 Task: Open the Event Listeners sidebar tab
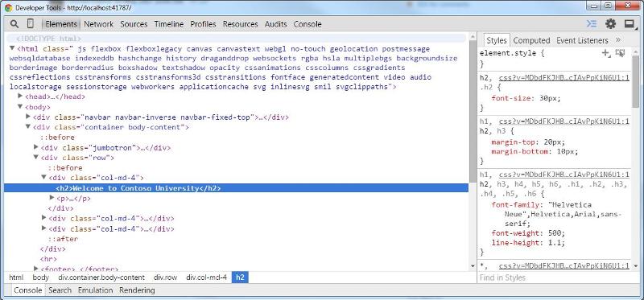click(582, 40)
